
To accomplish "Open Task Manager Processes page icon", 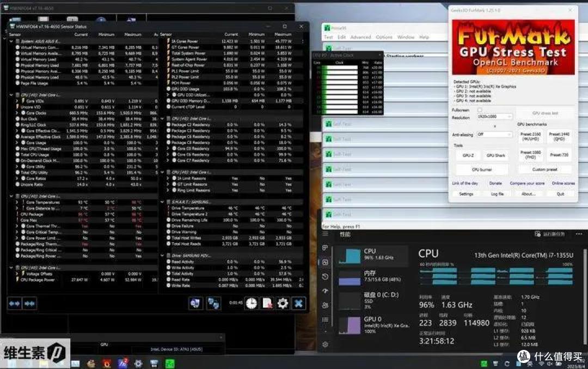I will click(325, 248).
